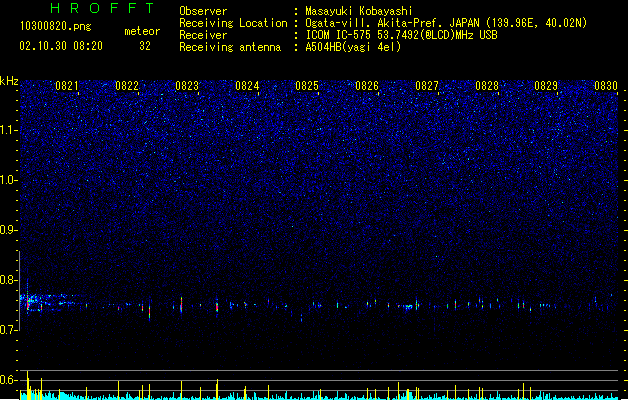Click the kHz axis unit label

tap(9, 81)
